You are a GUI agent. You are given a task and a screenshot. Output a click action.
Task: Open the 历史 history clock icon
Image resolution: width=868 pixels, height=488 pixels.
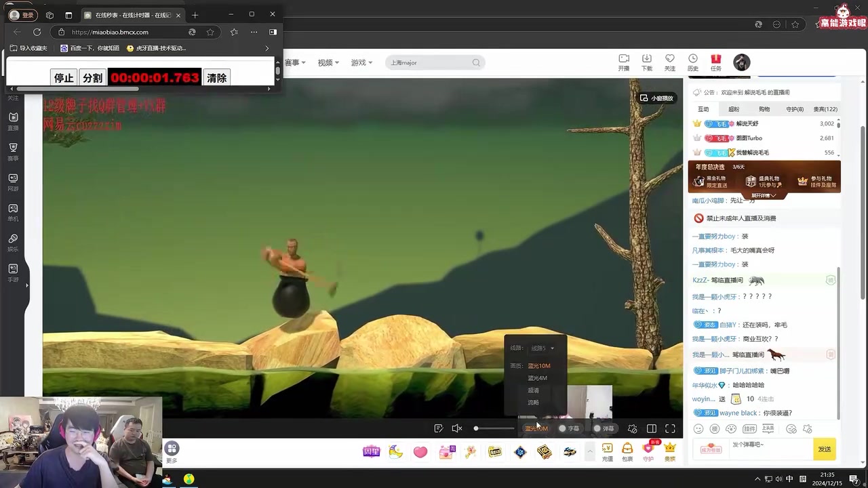click(x=692, y=62)
